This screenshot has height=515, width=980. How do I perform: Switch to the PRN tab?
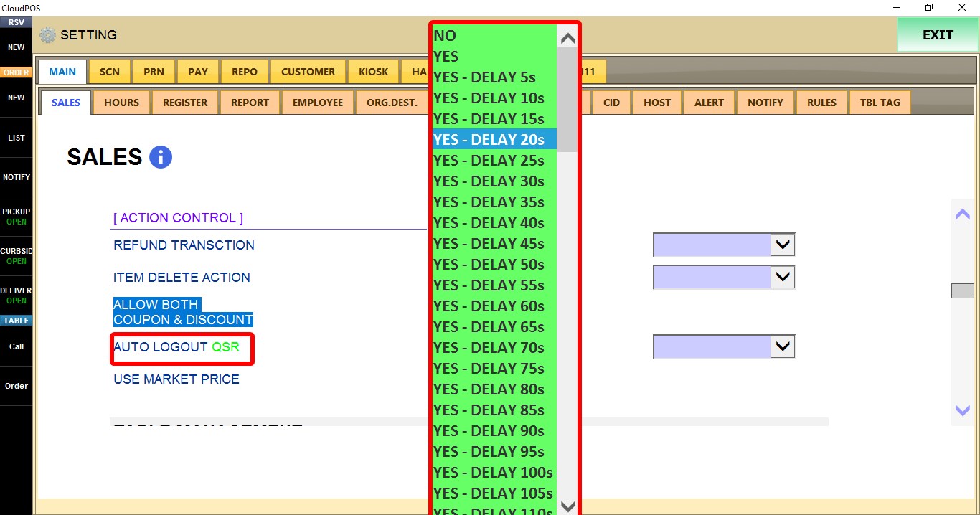tap(154, 72)
